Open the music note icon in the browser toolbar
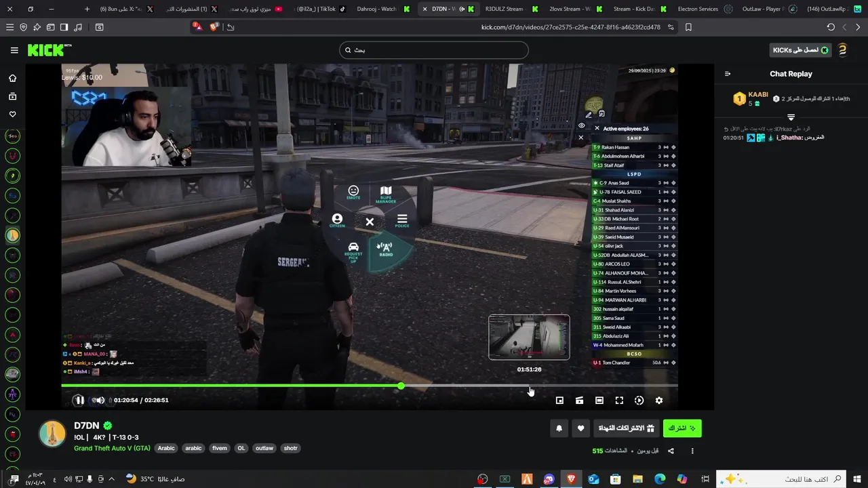868x488 pixels. pyautogui.click(x=77, y=27)
